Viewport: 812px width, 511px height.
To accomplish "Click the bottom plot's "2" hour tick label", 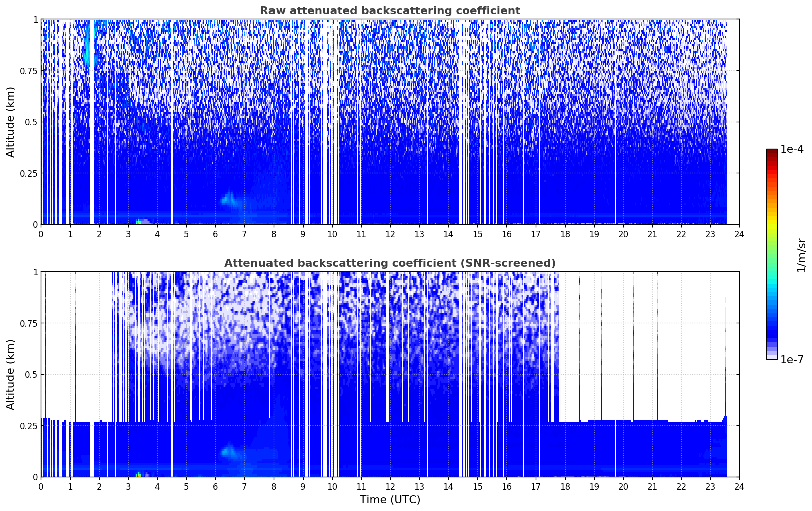I will coord(99,486).
